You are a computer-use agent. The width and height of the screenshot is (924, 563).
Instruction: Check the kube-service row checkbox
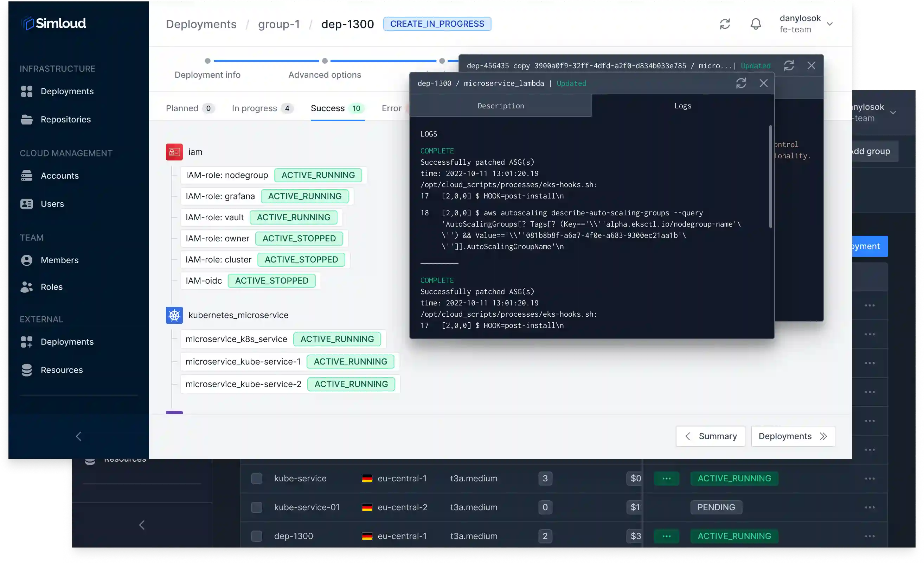[x=257, y=478]
